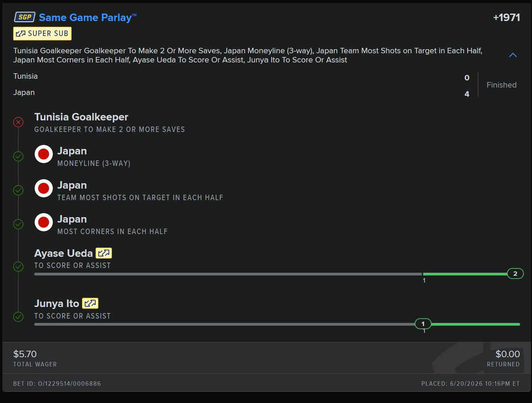Screen dimensions: 532x403
Task: Click the green check beside Japan Moneyline
Action: pyautogui.click(x=18, y=156)
